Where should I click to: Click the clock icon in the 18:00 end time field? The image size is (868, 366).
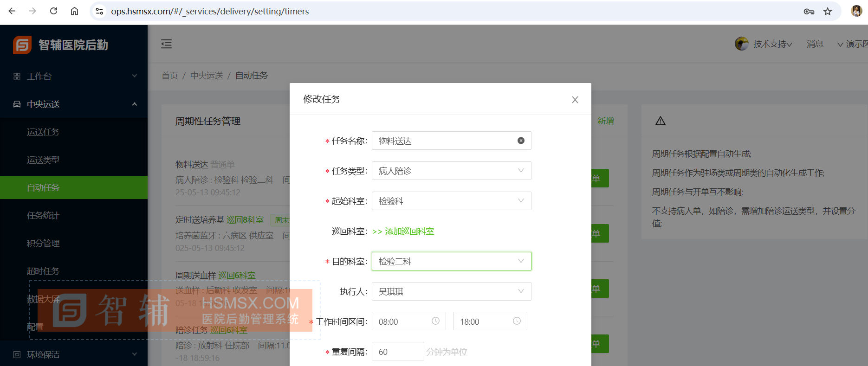click(517, 321)
